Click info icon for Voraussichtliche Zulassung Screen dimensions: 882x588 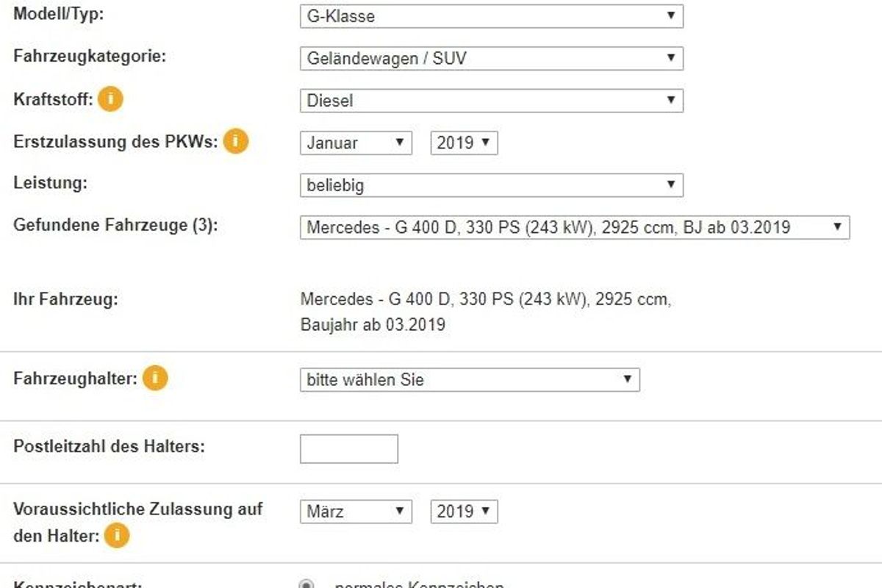pos(116,536)
